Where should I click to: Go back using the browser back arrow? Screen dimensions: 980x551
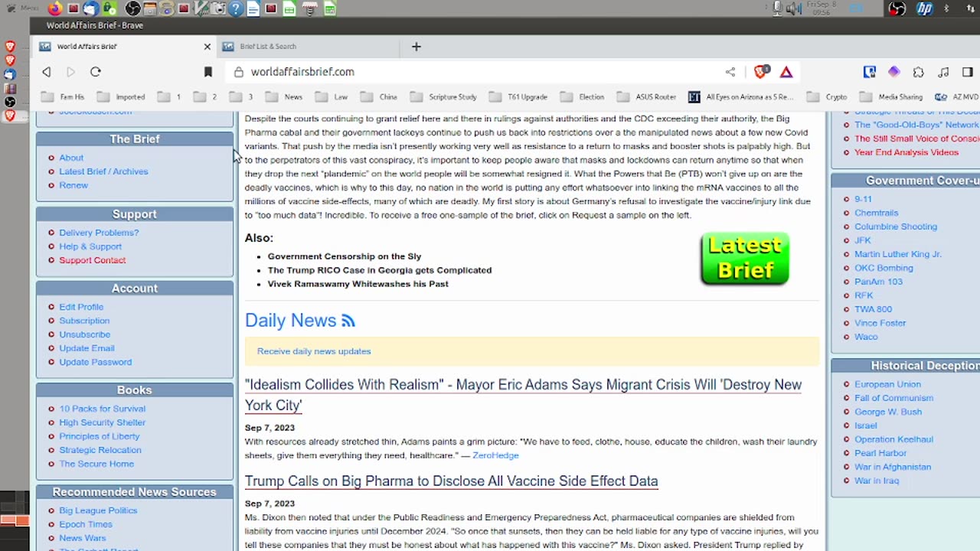click(47, 72)
